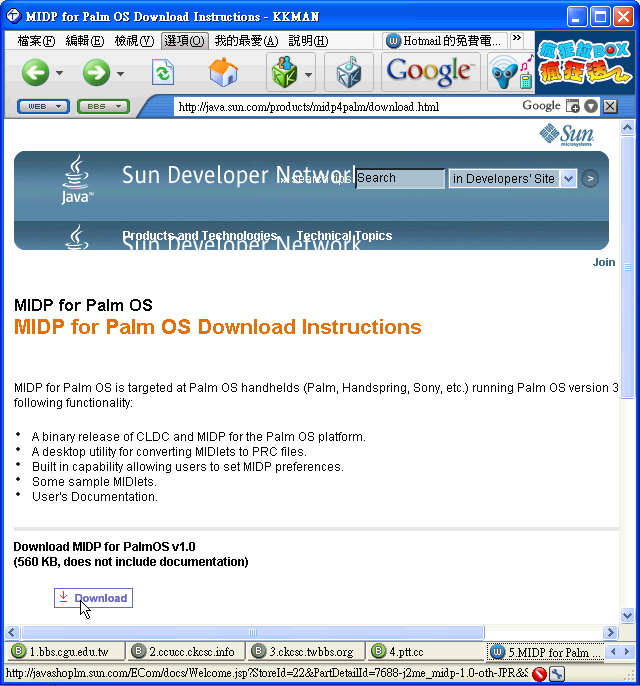Click the blue music cube icon

click(349, 72)
